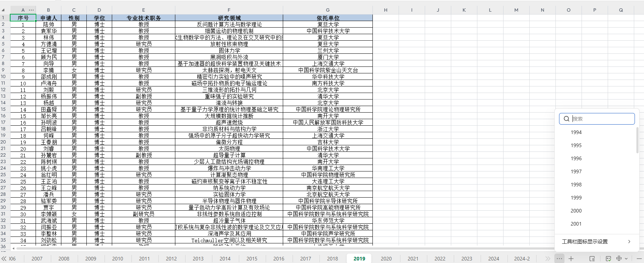Select column G header
This screenshot has height=263, width=644.
(x=328, y=10)
